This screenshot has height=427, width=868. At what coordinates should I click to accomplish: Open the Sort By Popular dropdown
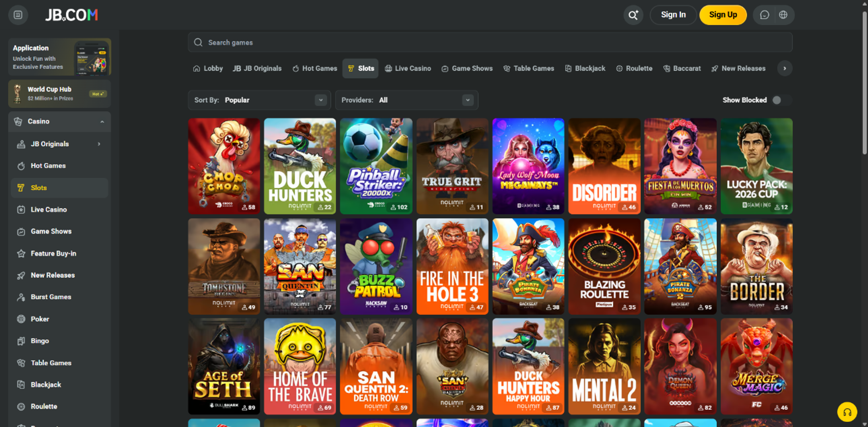[x=259, y=100]
